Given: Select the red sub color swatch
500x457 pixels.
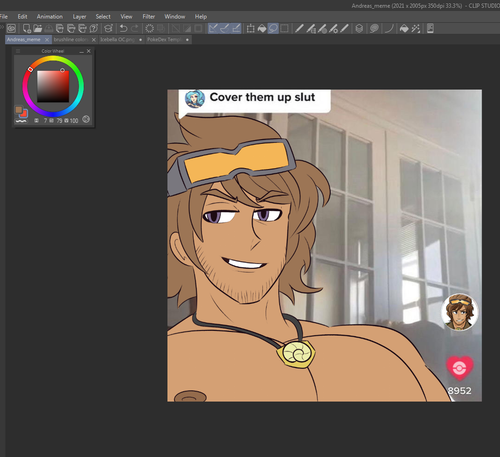Looking at the screenshot, I should point(24,114).
